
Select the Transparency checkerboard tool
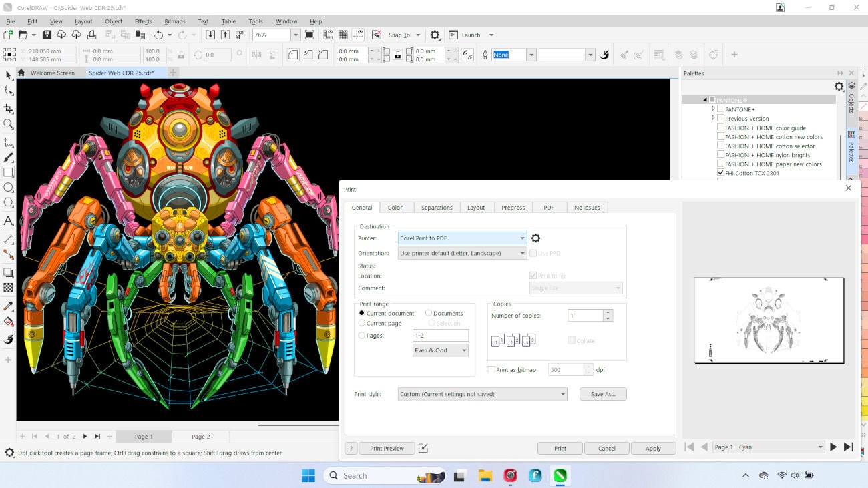coord(8,288)
